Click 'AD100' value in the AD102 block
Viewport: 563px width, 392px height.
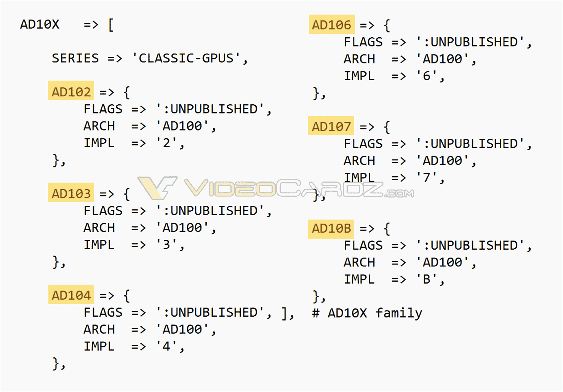[x=182, y=126]
